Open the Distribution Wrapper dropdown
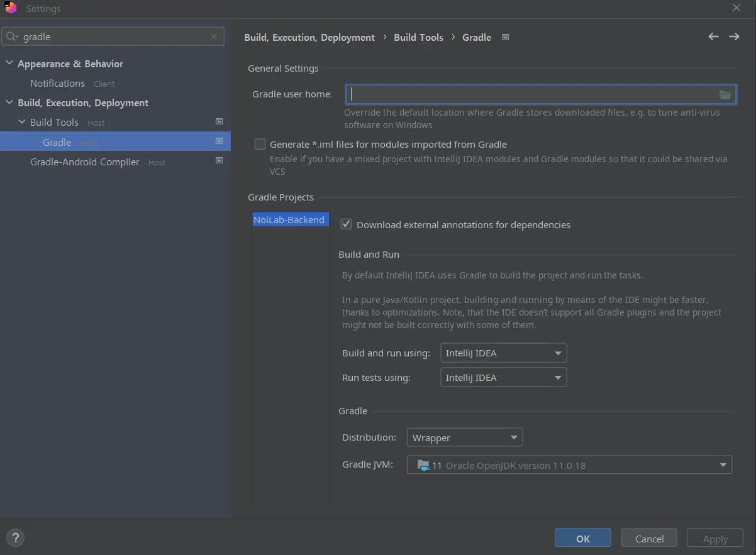 coord(465,437)
